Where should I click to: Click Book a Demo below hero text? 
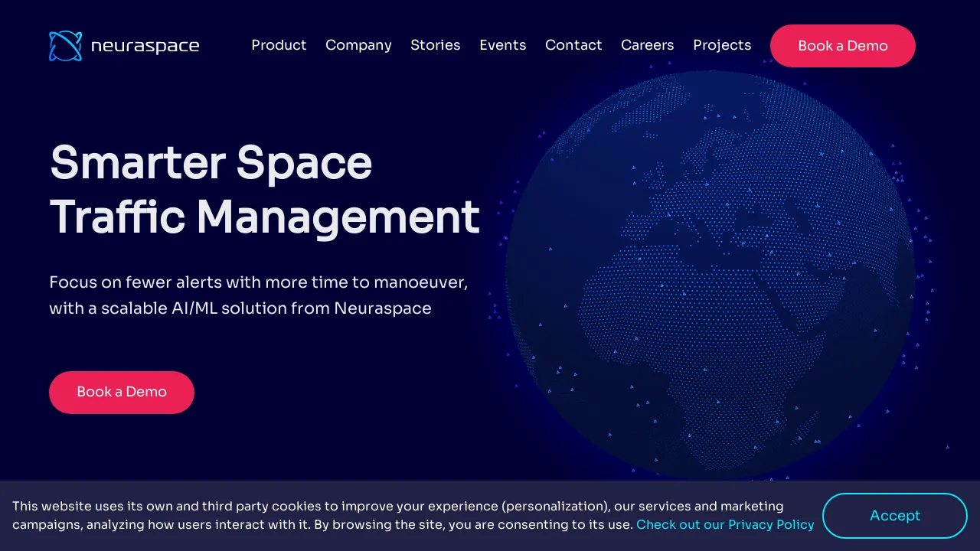(122, 393)
